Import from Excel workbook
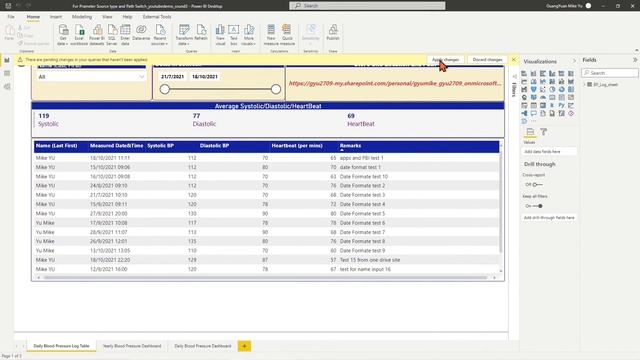 click(x=79, y=34)
